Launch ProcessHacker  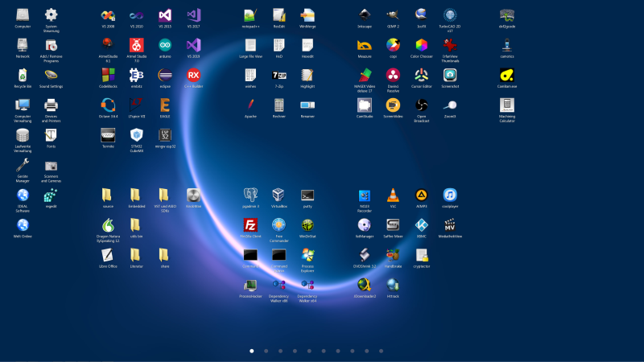pos(250,286)
